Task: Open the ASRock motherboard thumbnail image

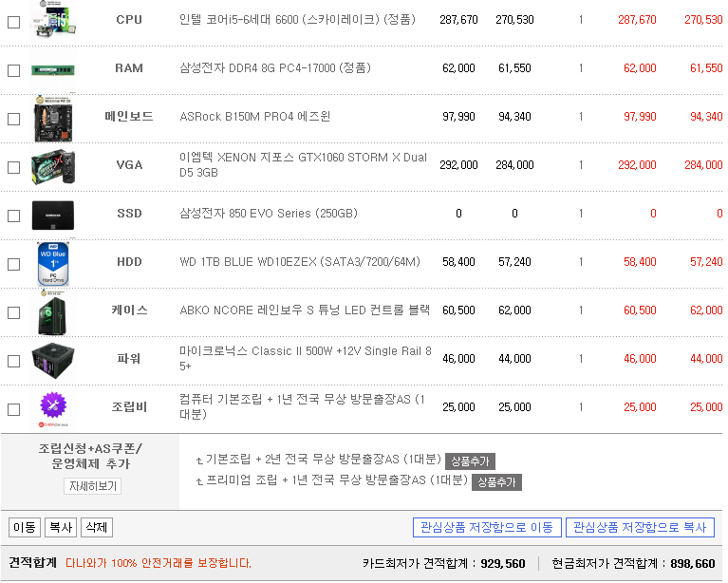Action: (x=53, y=118)
